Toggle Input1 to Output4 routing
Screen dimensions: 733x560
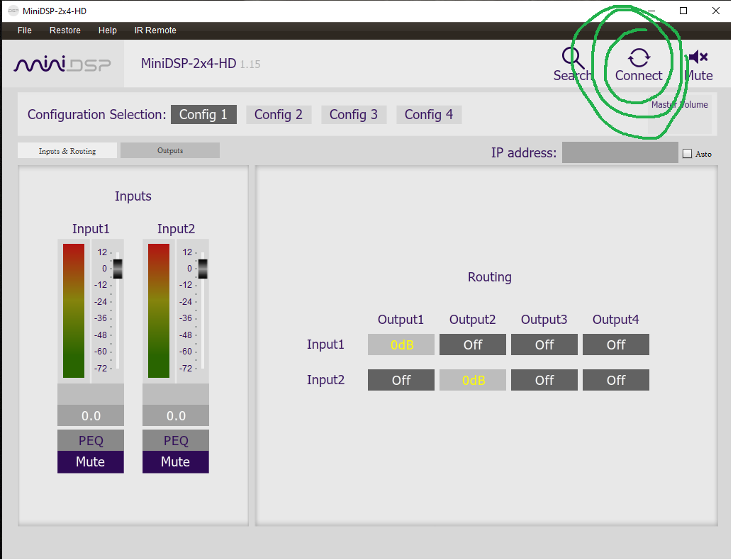pyautogui.click(x=615, y=345)
